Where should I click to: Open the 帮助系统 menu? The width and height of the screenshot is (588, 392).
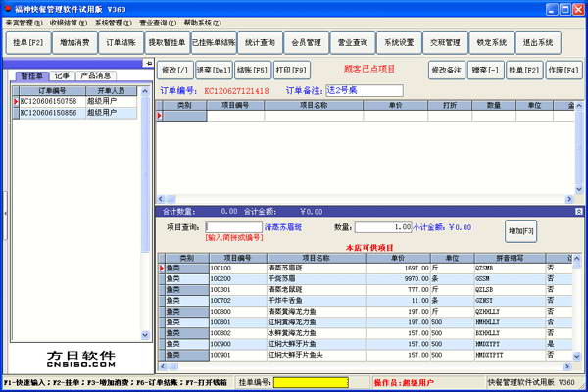pyautogui.click(x=203, y=22)
